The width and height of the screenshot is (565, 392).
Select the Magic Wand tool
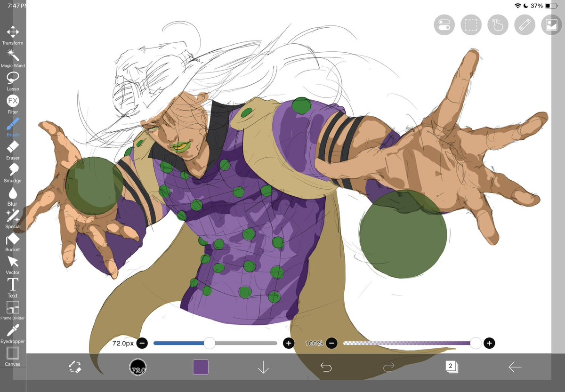[x=12, y=58]
